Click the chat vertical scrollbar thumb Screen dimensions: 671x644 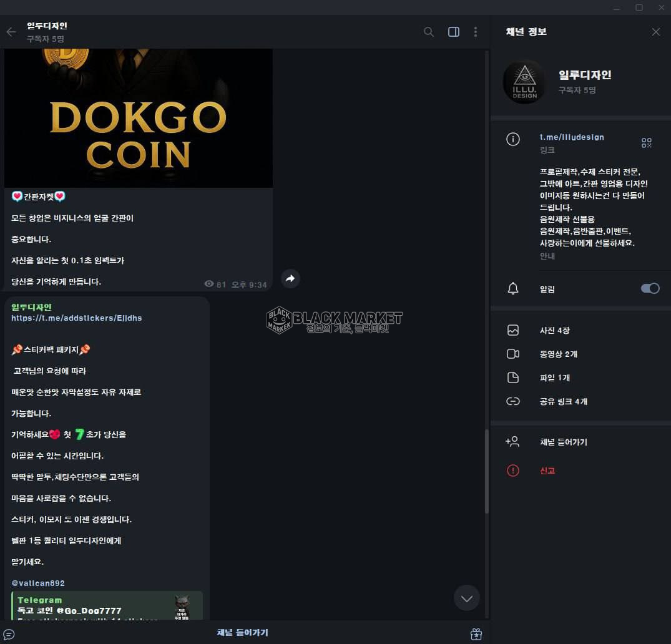pos(487,471)
